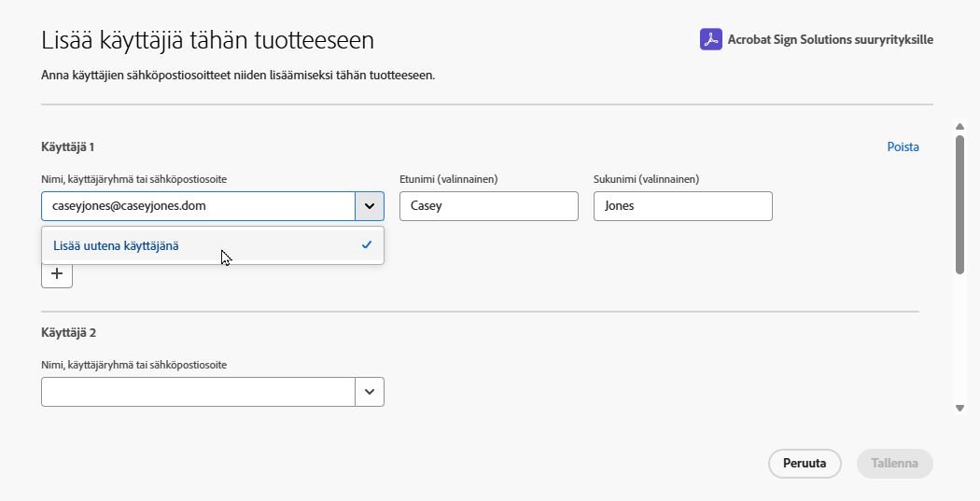
Task: Click the "Lisää käyttäjiä tähän tuotteeseen" heading
Action: (208, 40)
